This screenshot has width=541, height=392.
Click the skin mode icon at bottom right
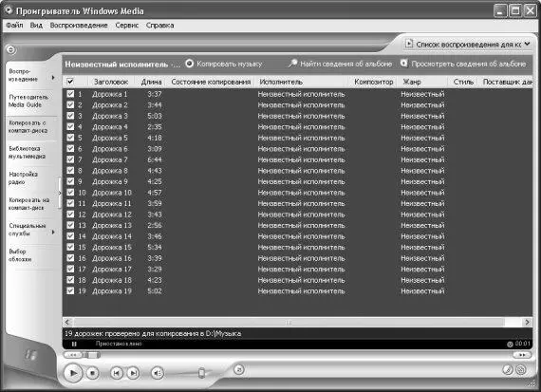coord(507,369)
